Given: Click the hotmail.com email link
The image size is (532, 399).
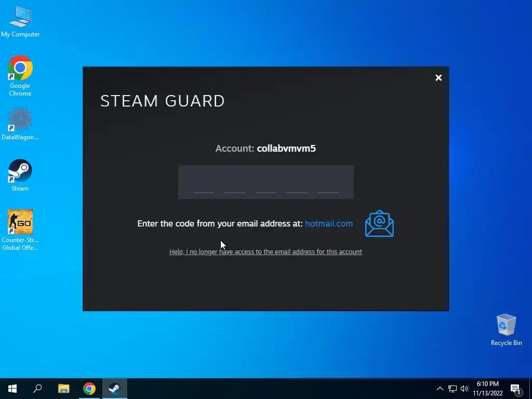Looking at the screenshot, I should pyautogui.click(x=329, y=223).
